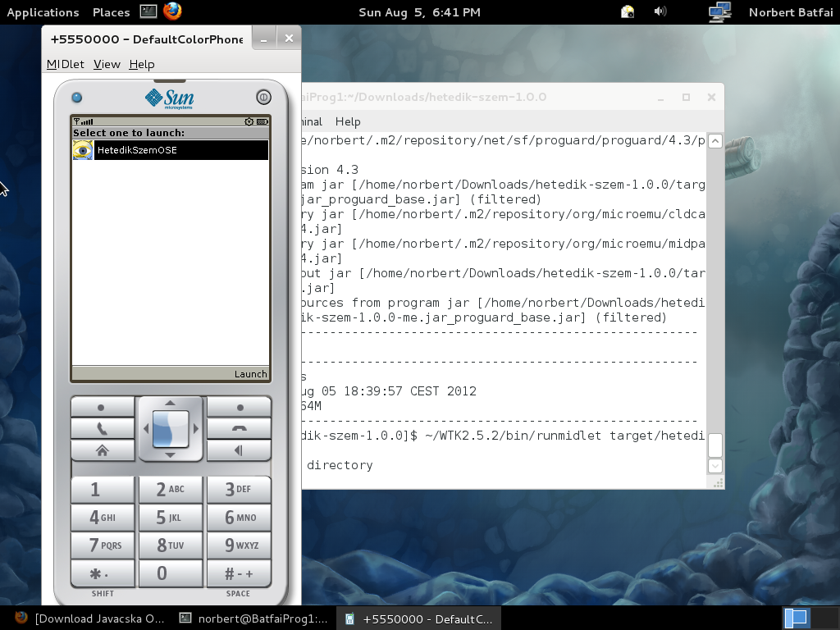This screenshot has width=840, height=630.
Task: Open the Applications menu
Action: [43, 12]
